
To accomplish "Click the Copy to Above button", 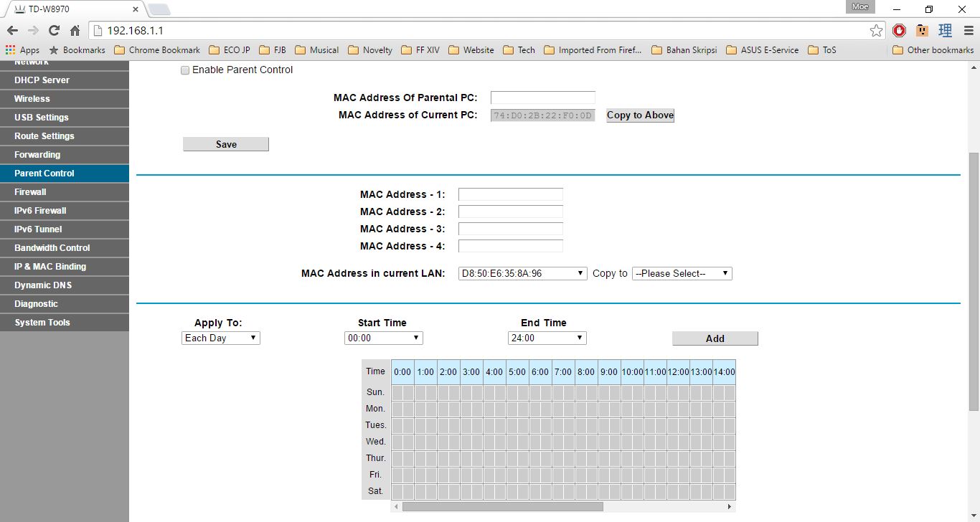I will [640, 115].
